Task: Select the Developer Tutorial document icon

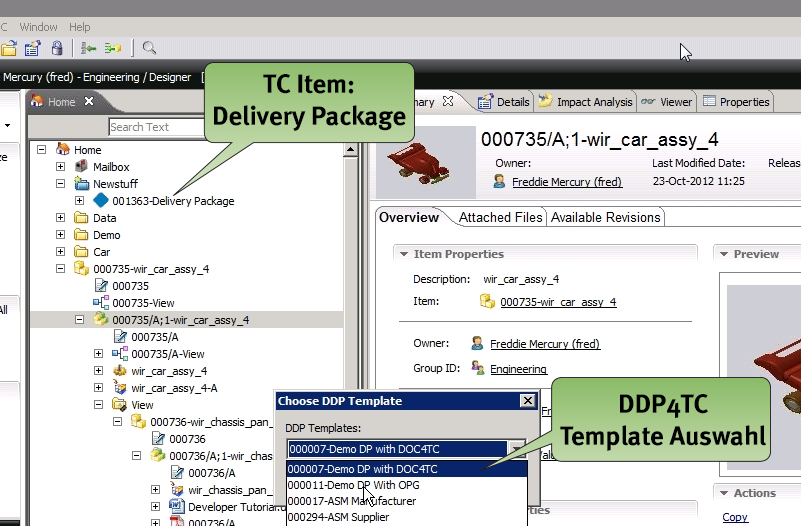Action: [x=177, y=507]
